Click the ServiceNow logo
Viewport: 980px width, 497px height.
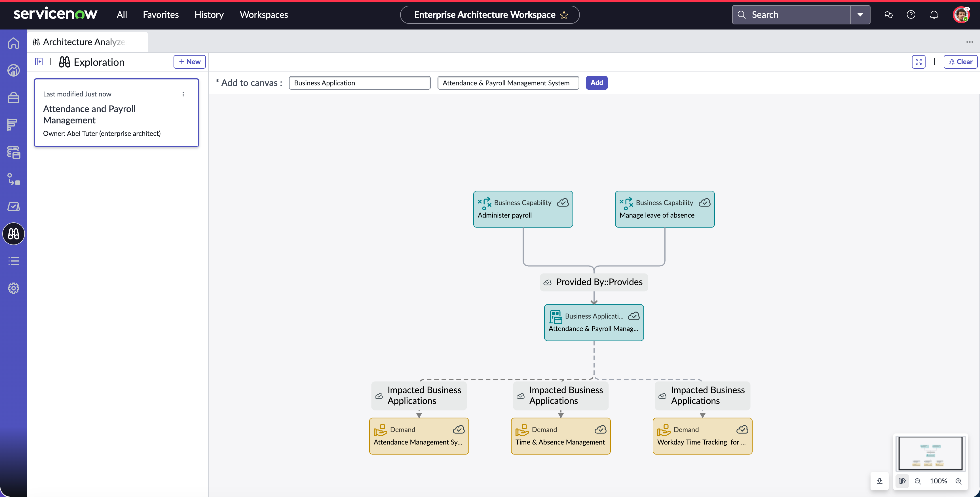tap(56, 14)
